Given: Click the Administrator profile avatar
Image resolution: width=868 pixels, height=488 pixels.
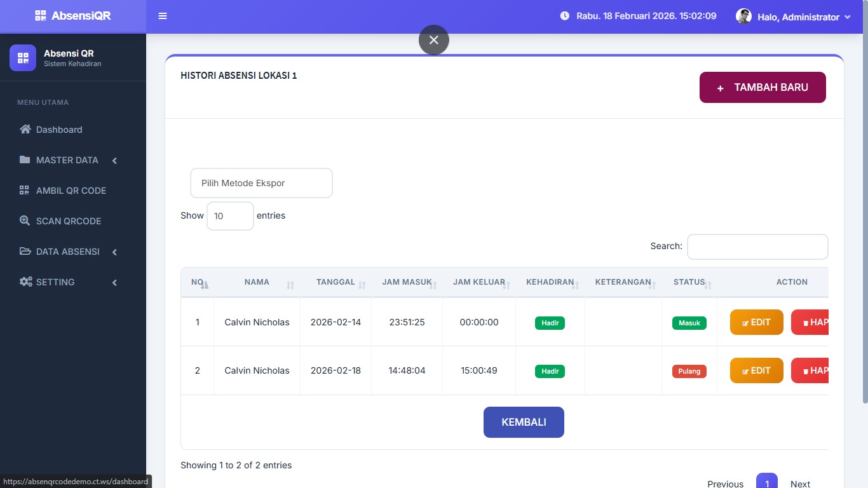Looking at the screenshot, I should [743, 16].
